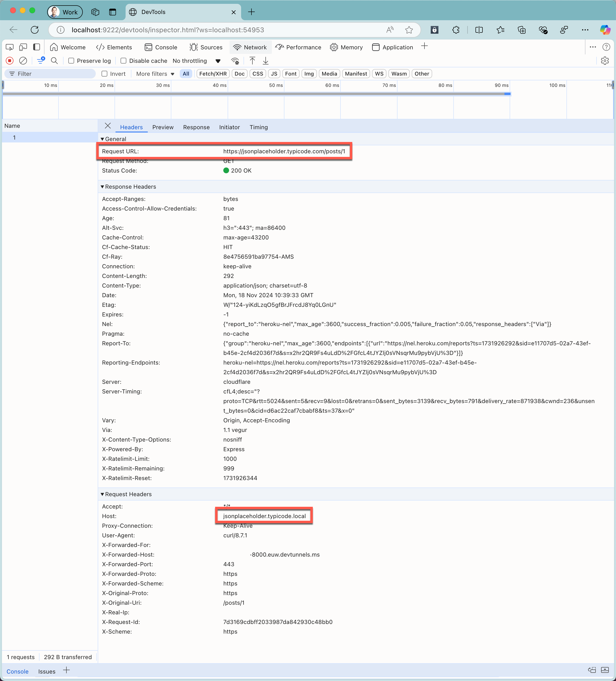Check the Disable cache box
The image size is (616, 681).
(124, 61)
